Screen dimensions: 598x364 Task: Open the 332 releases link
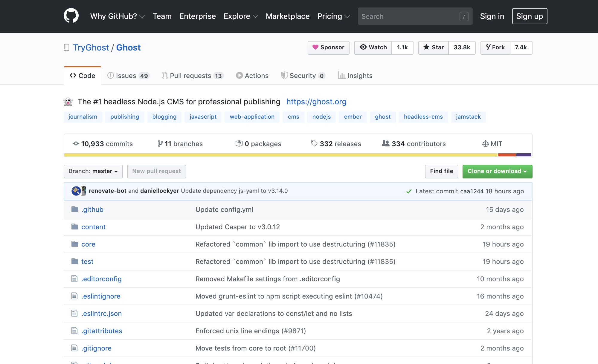click(x=336, y=144)
